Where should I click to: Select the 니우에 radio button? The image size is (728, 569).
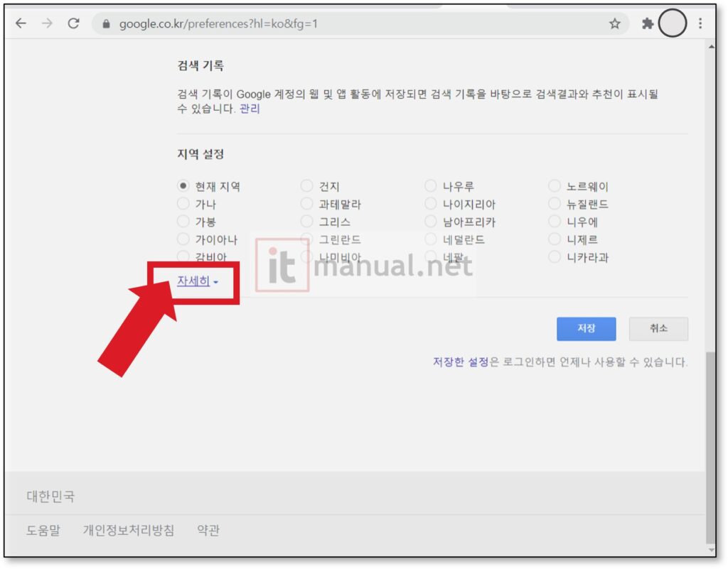pos(555,221)
